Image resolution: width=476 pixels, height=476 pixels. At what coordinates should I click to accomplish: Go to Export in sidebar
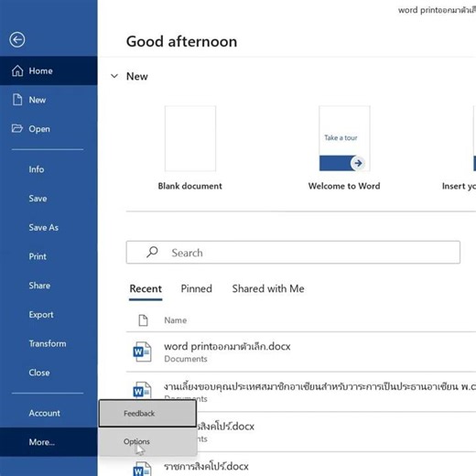tap(41, 314)
